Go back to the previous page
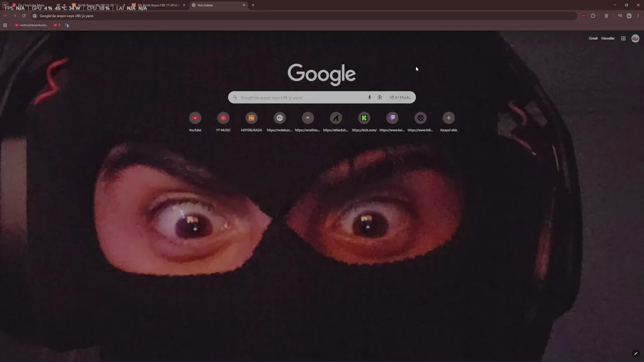Viewport: 644px width, 362px height. (6, 16)
